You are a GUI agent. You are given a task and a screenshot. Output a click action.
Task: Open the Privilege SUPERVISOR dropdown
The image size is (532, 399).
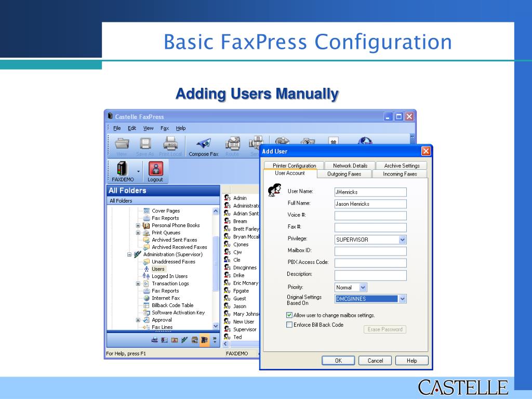(x=402, y=240)
